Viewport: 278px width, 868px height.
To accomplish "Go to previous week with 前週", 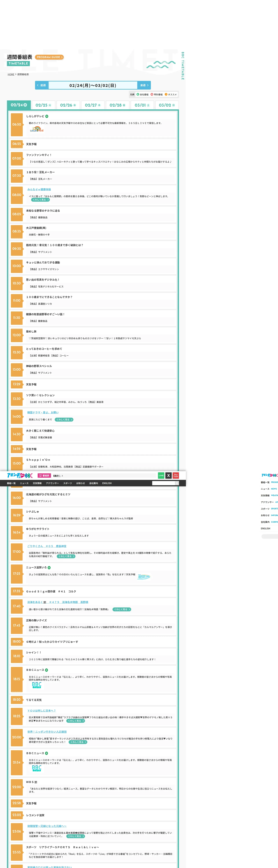I will pyautogui.click(x=42, y=85).
